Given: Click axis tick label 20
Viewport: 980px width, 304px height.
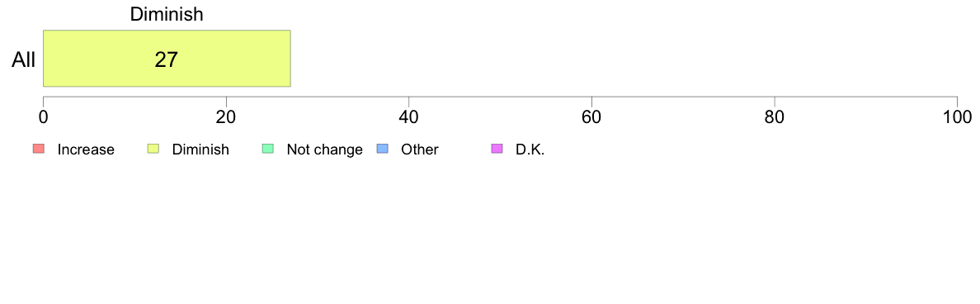Looking at the screenshot, I should [x=226, y=116].
